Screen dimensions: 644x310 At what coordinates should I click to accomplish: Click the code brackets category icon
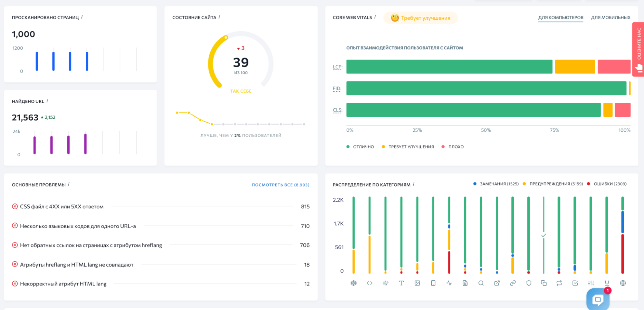click(x=370, y=283)
